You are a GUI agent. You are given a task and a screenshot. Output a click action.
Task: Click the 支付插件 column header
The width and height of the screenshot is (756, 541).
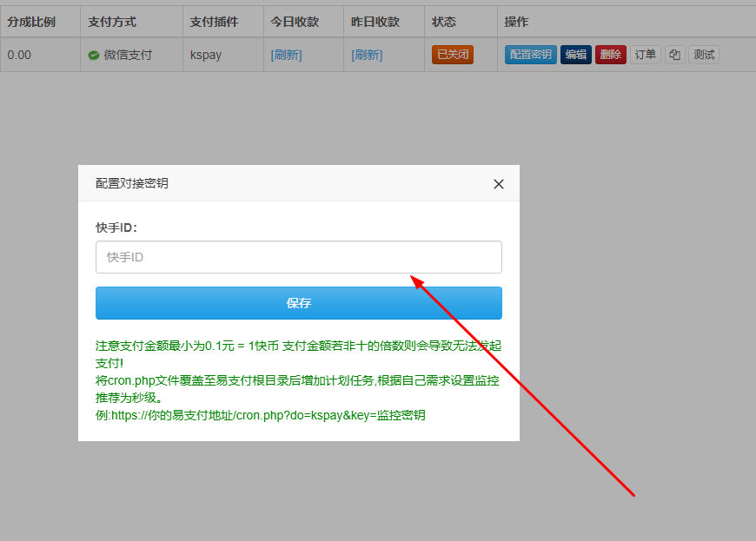click(x=214, y=22)
